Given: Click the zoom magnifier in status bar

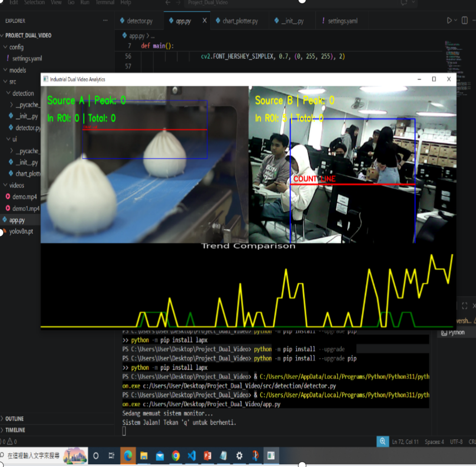Looking at the screenshot, I should pos(382,441).
